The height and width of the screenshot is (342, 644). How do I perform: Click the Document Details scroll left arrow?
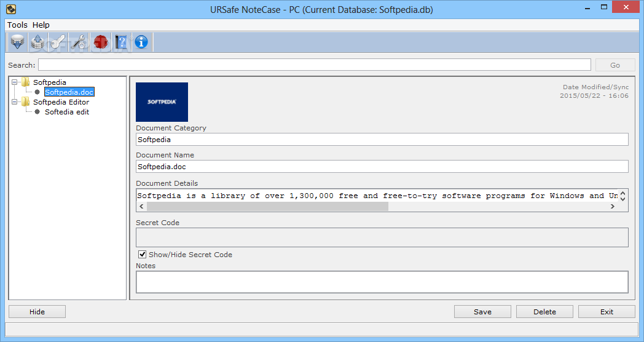pos(142,206)
